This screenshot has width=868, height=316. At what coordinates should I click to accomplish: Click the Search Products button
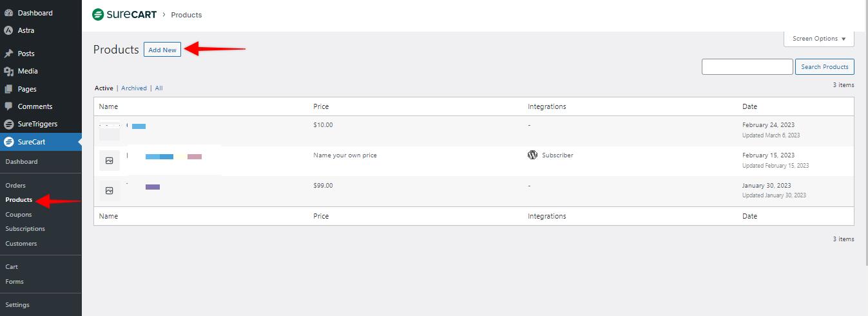pos(824,66)
